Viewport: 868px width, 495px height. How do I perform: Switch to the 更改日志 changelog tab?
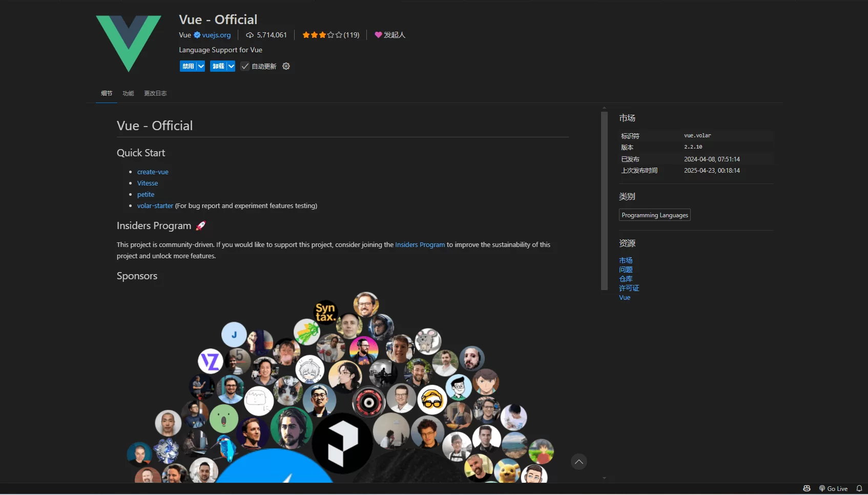click(x=155, y=93)
